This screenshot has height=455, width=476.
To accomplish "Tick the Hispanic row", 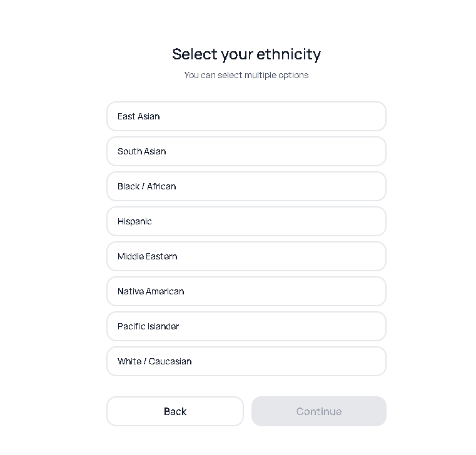I will (x=246, y=221).
